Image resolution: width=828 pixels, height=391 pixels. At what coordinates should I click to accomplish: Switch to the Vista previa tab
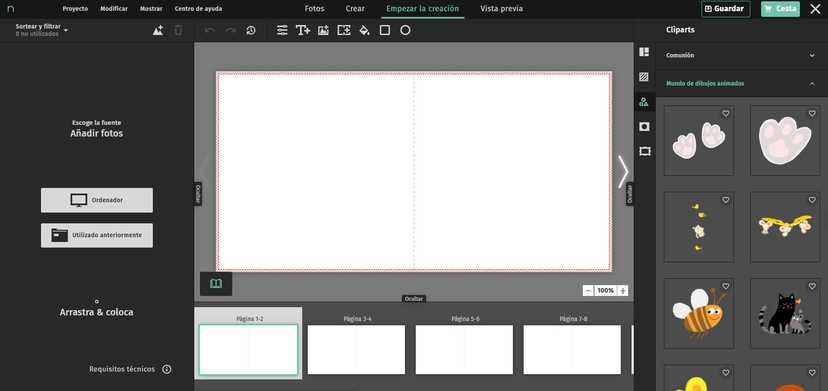tap(501, 9)
